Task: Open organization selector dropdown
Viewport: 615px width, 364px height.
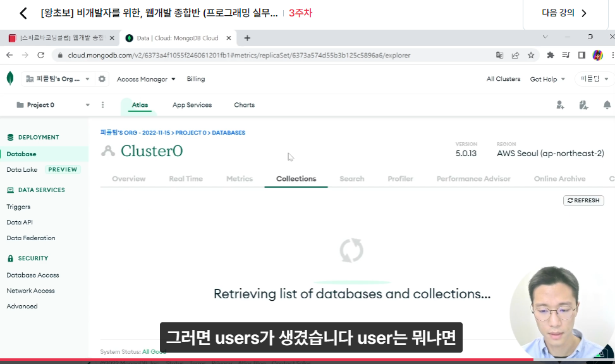Action: pyautogui.click(x=58, y=79)
